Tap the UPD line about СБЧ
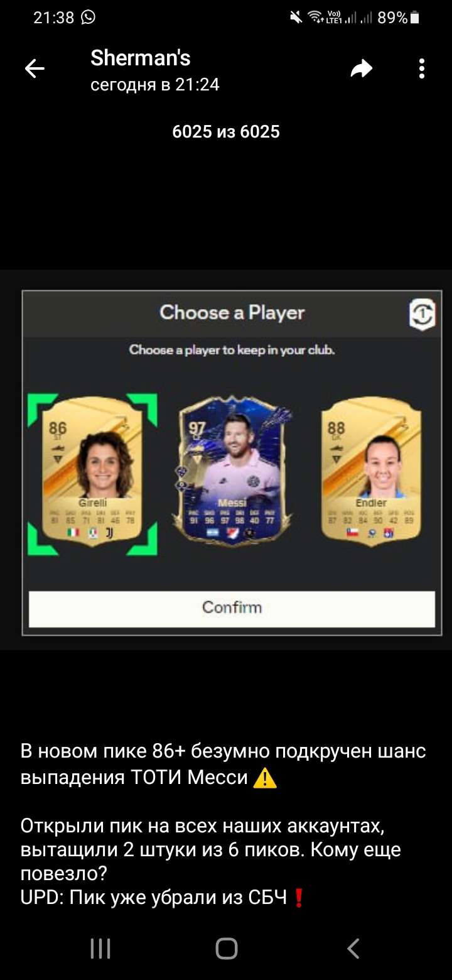452x980 pixels. point(163,898)
